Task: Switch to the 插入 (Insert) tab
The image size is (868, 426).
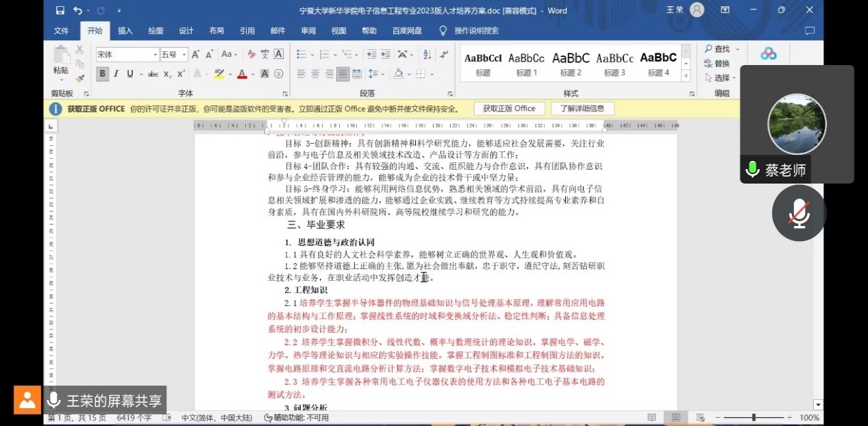Action: pyautogui.click(x=125, y=31)
